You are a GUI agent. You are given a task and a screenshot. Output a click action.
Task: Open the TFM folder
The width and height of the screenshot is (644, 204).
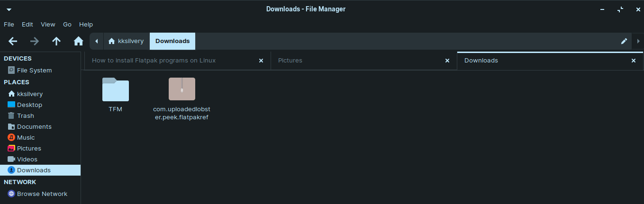pyautogui.click(x=115, y=90)
